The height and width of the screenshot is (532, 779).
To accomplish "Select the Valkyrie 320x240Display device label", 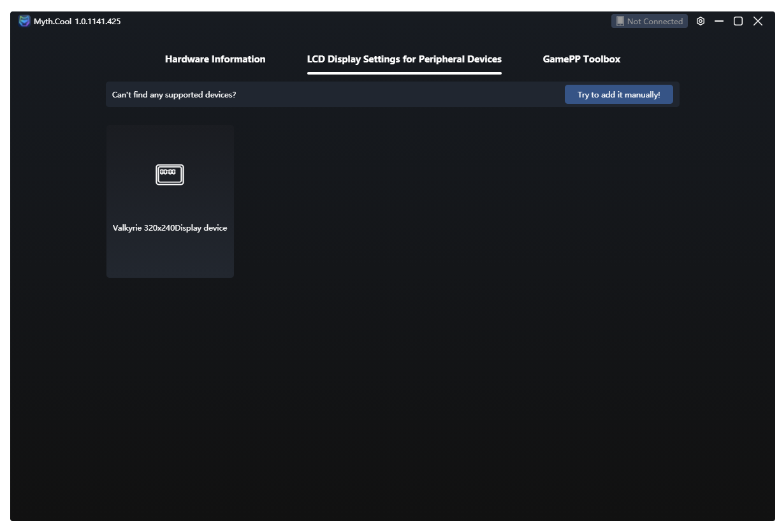I will click(170, 228).
